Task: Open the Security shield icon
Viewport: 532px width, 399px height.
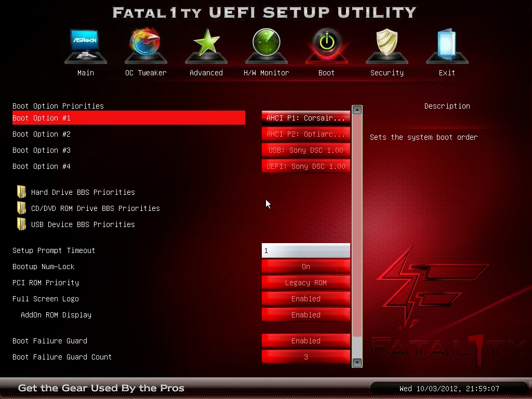Action: point(387,46)
